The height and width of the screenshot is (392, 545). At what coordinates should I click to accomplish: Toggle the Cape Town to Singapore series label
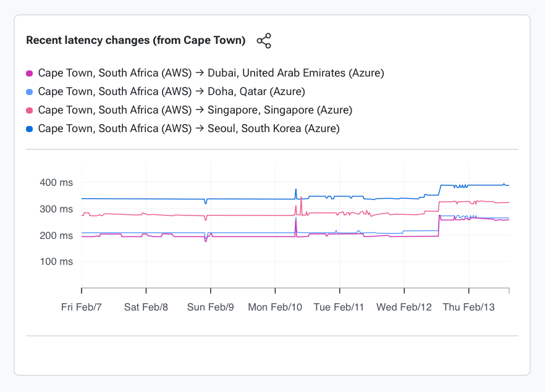tap(195, 110)
